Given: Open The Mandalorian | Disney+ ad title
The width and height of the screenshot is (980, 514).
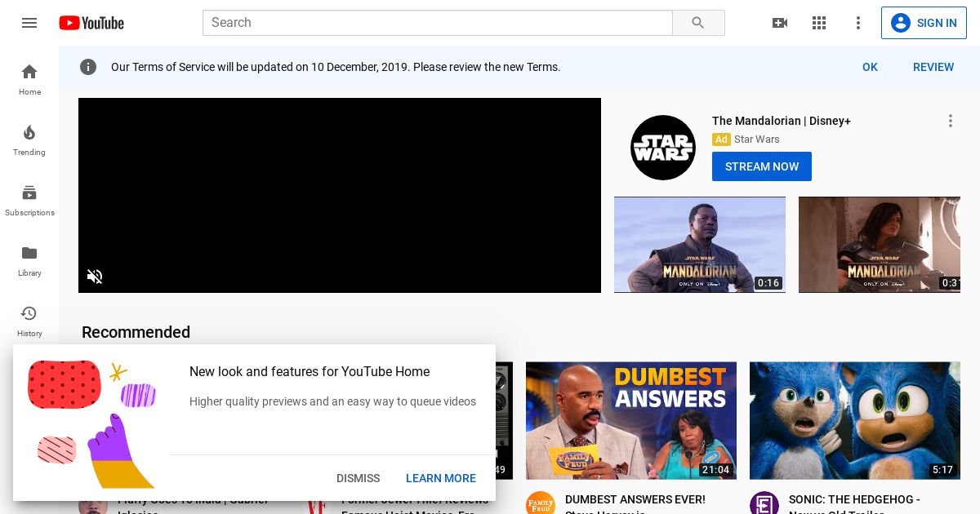Looking at the screenshot, I should click(782, 121).
